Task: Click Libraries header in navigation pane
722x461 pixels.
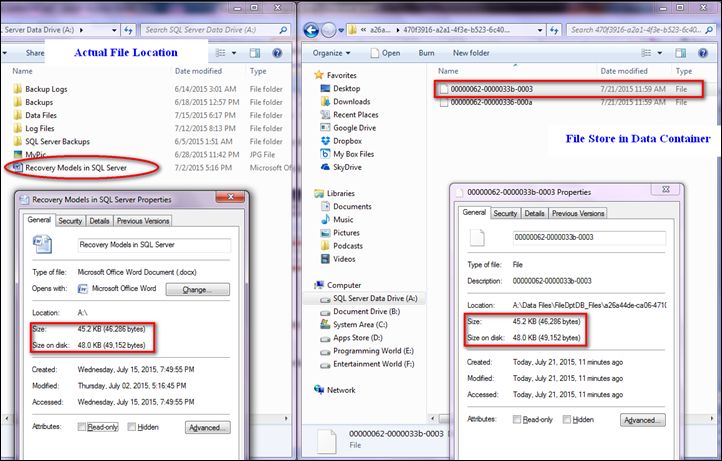Action: (x=340, y=193)
